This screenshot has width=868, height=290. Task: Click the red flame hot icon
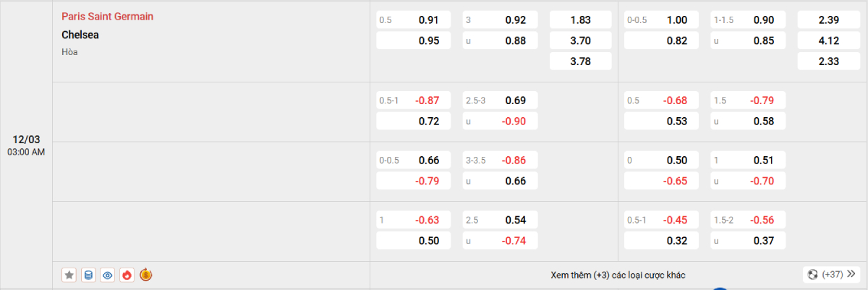[x=127, y=275]
